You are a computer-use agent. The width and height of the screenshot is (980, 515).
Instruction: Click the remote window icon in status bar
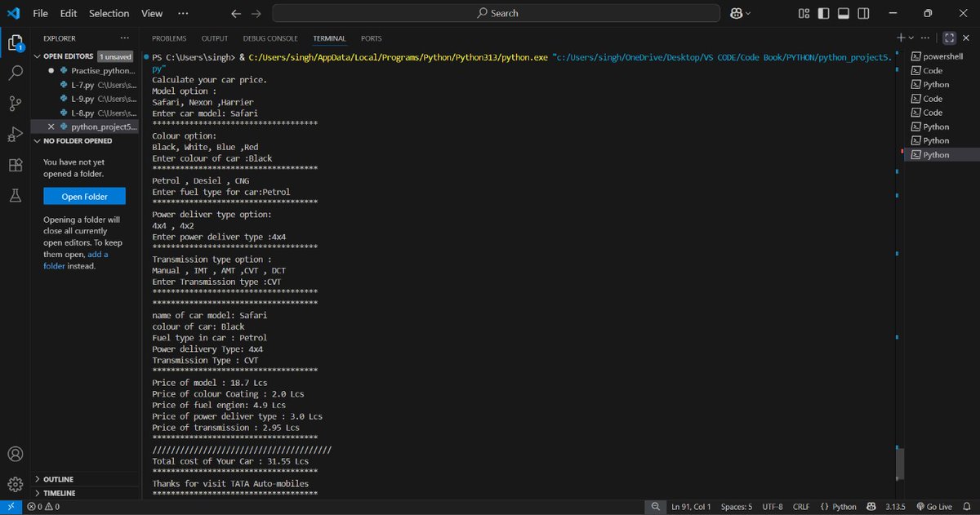10,507
